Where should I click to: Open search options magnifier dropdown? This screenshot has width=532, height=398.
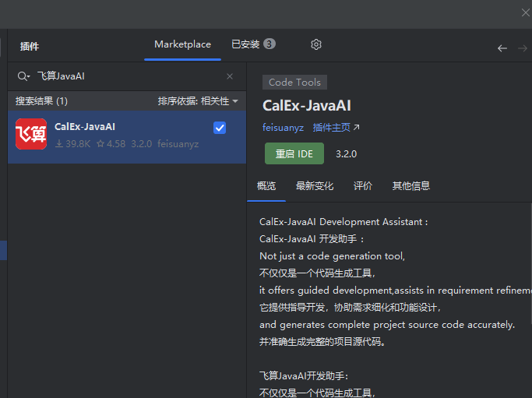[x=23, y=76]
